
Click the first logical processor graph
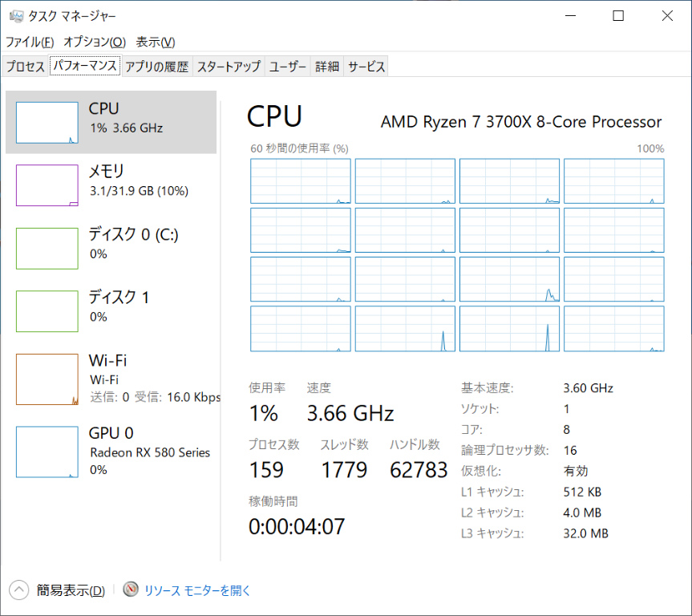[301, 181]
